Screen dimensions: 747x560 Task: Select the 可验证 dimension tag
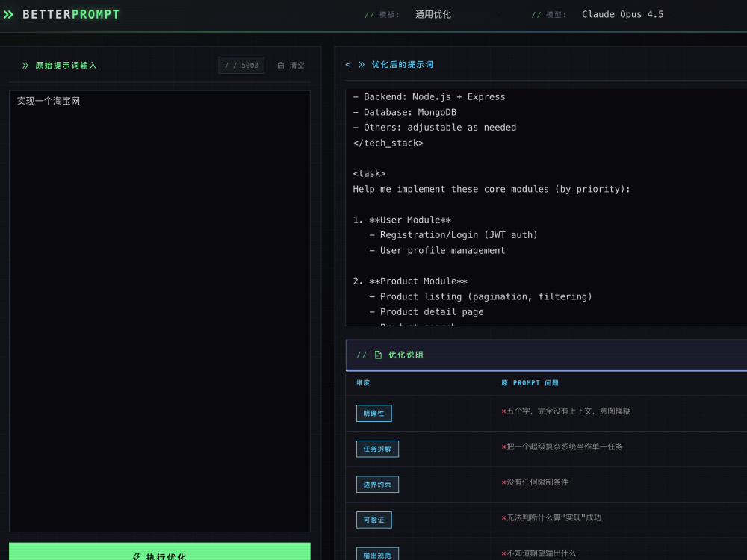point(374,520)
